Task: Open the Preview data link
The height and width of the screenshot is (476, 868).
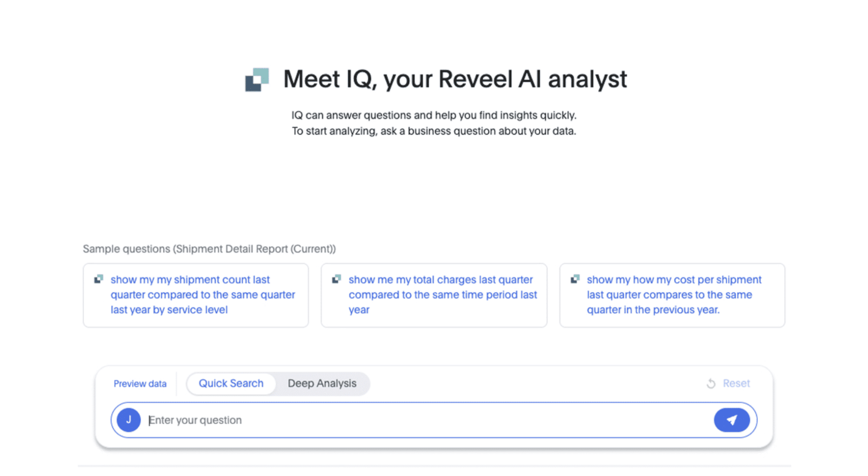Action: [140, 384]
